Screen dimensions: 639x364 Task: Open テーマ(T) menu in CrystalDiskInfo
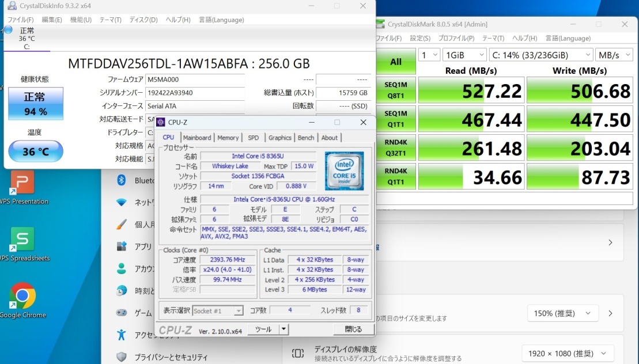tap(111, 20)
